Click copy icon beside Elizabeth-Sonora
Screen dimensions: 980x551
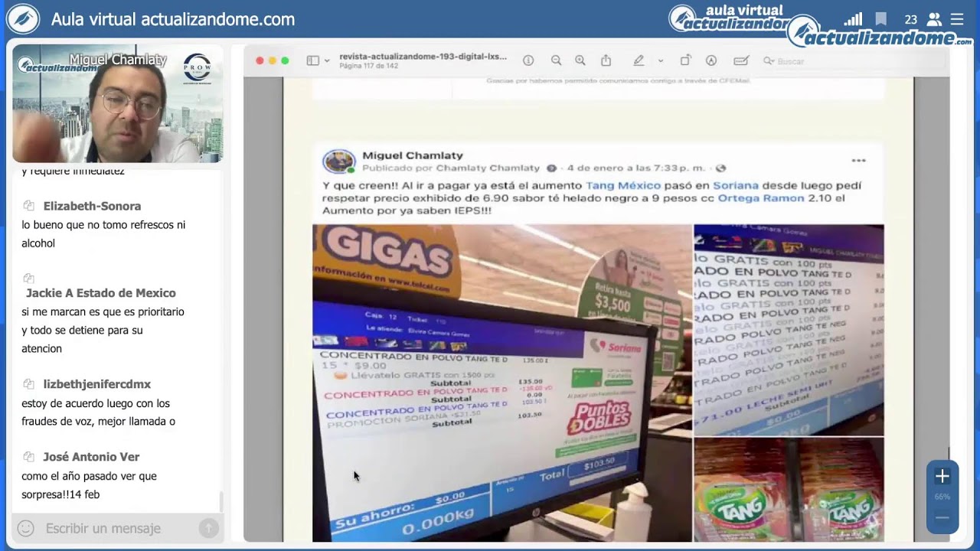28,206
